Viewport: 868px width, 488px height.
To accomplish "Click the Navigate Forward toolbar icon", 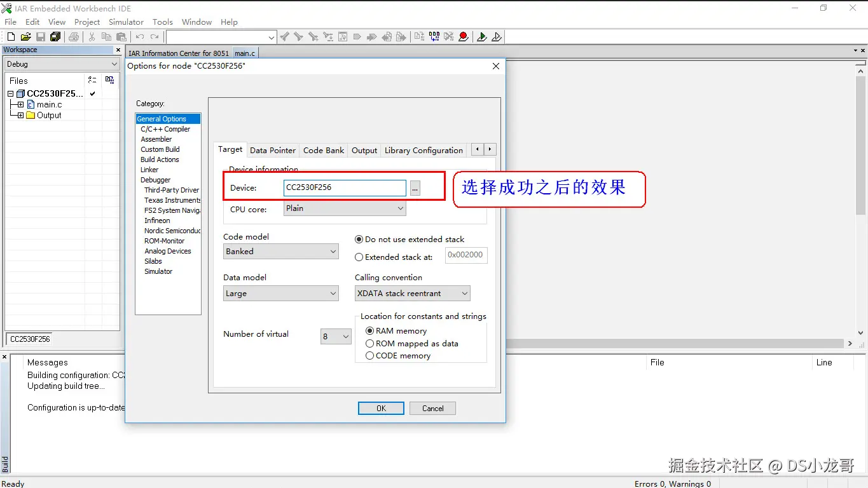I will pyautogui.click(x=401, y=37).
